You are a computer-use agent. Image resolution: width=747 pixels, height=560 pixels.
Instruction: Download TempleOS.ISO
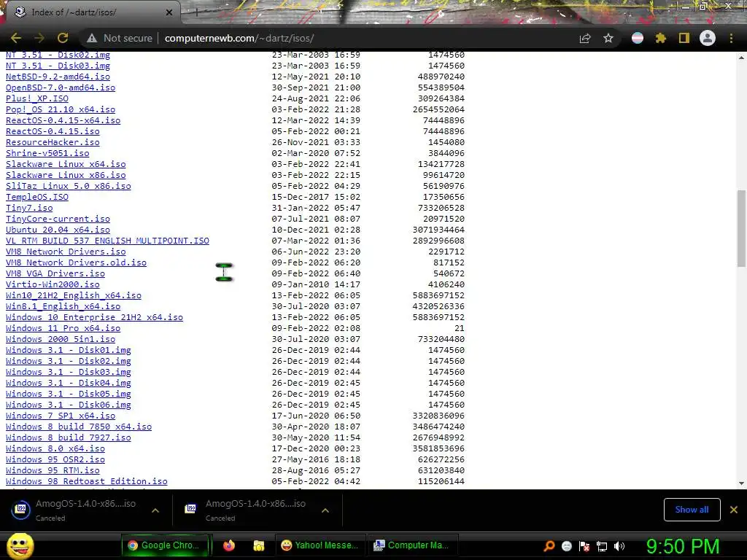tap(36, 197)
